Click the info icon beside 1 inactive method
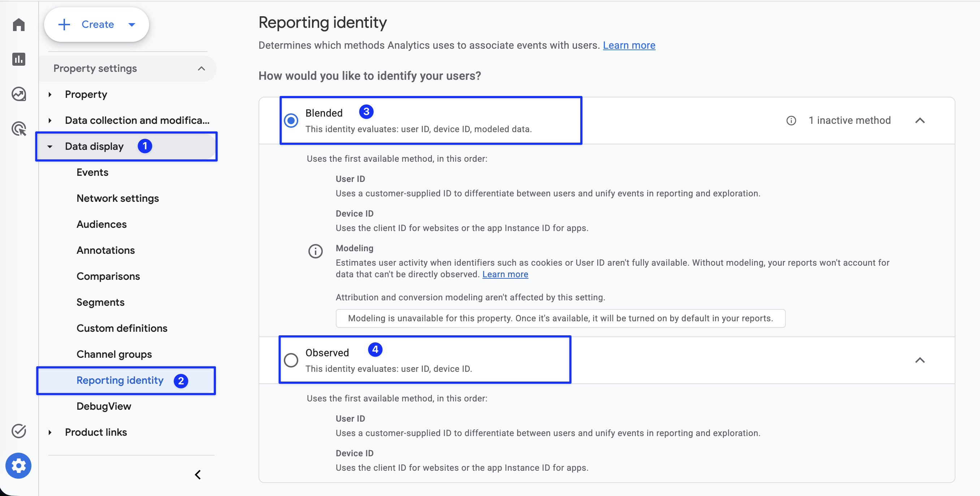This screenshot has height=496, width=980. (x=791, y=121)
